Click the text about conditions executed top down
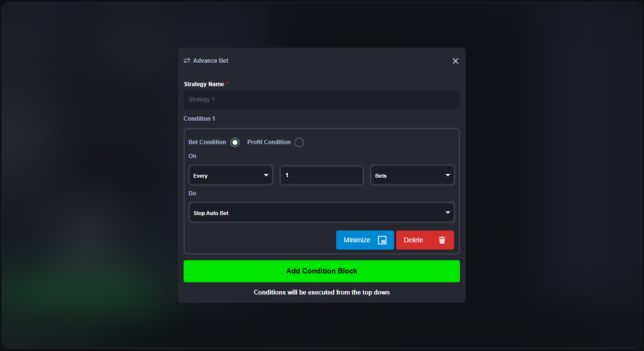Viewport: 644px width, 351px height. point(322,292)
